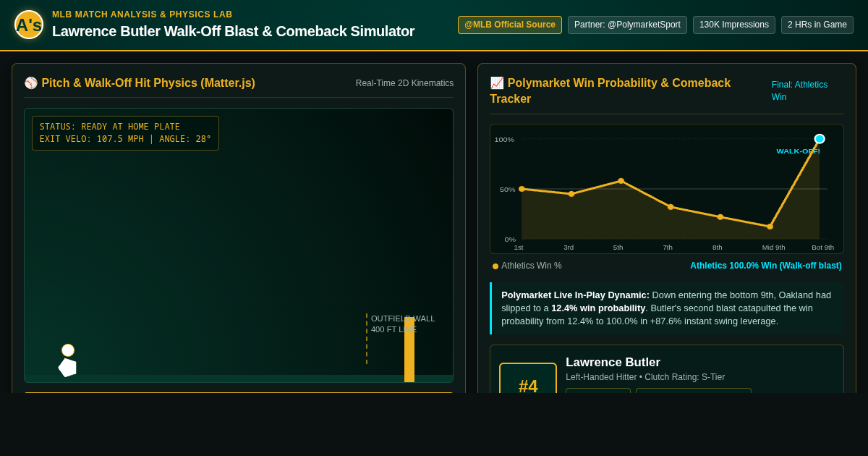Click the Athletics Win % legend dot

click(x=495, y=266)
